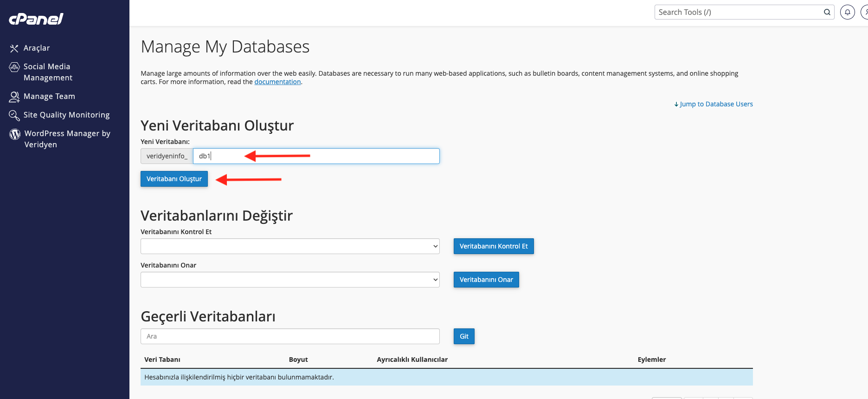This screenshot has width=868, height=399.
Task: Click the WordPress Manager logo icon
Action: tap(15, 134)
